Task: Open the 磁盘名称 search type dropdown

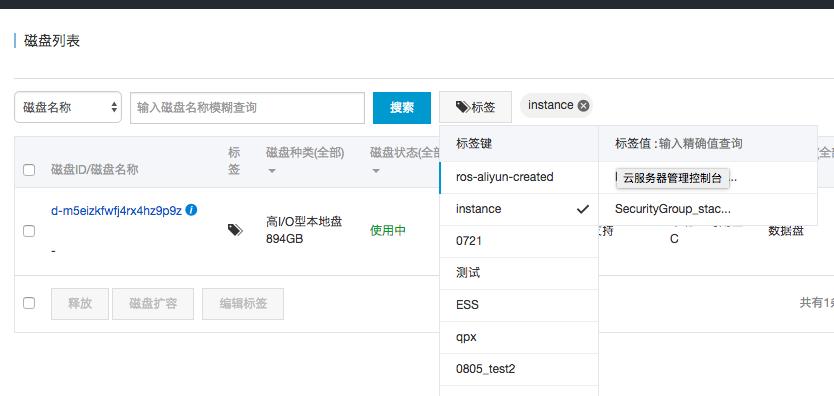Action: coord(68,107)
